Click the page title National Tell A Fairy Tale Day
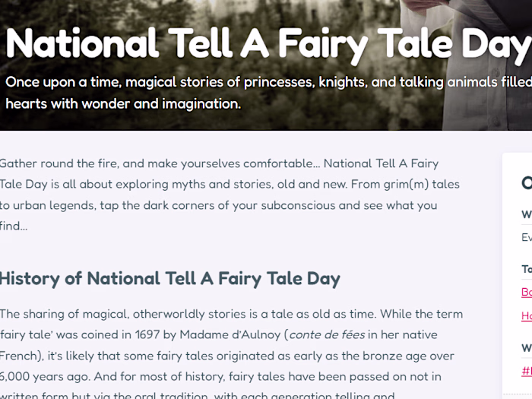This screenshot has height=399, width=532. tap(266, 44)
